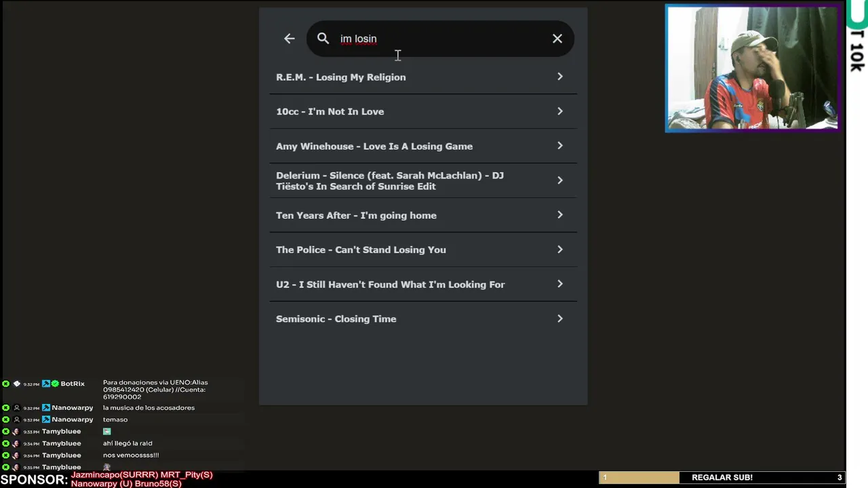Select 10cc - I'm Not In Love

(x=423, y=111)
